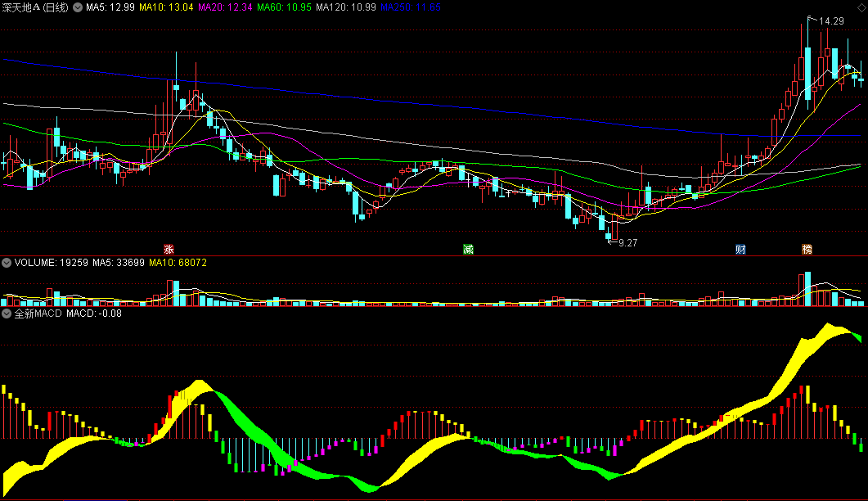
Task: Click the volume MA10: 68072 label
Action: 178,263
